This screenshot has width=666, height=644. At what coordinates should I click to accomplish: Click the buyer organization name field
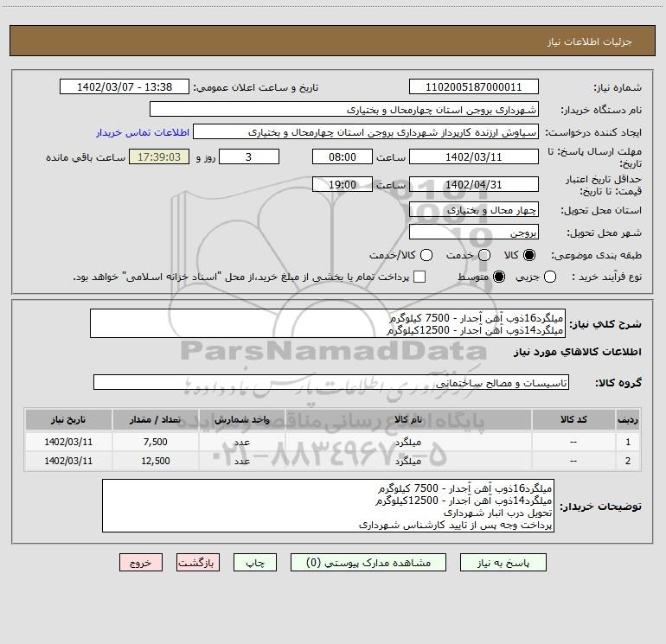pyautogui.click(x=344, y=110)
